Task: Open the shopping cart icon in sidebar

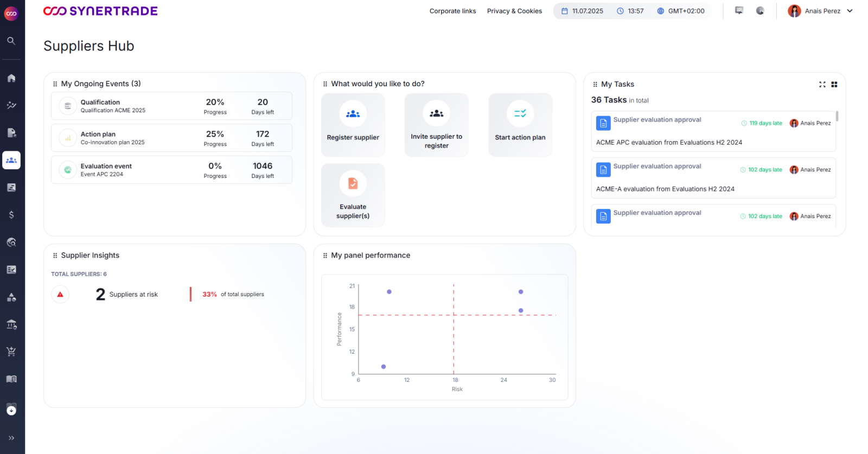Action: [11, 351]
